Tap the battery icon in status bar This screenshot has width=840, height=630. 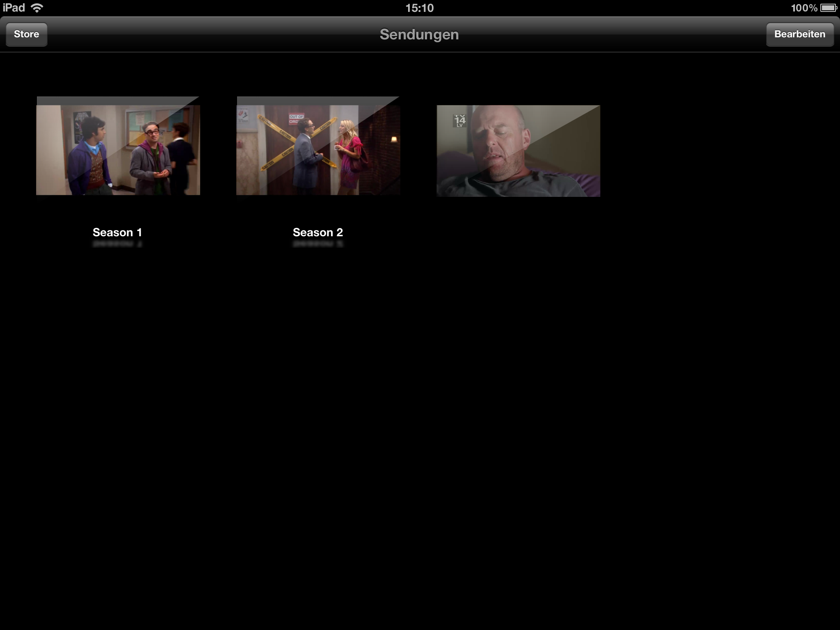(828, 8)
